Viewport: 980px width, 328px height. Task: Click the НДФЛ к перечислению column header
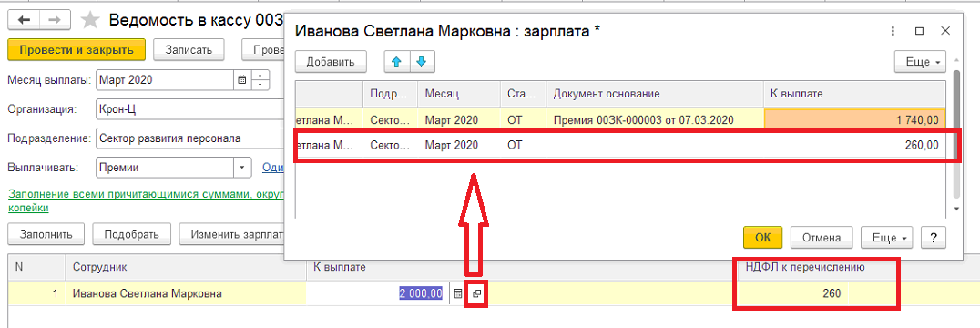[805, 267]
